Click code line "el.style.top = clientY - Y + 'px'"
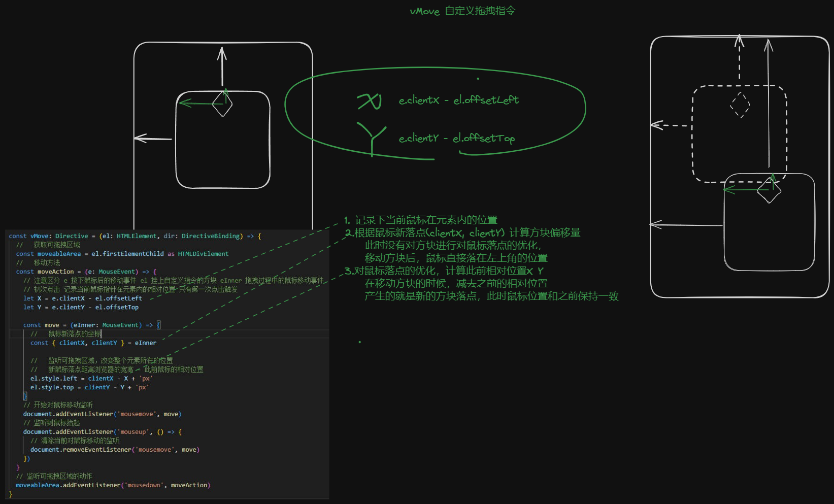The width and height of the screenshot is (834, 504). coord(90,387)
